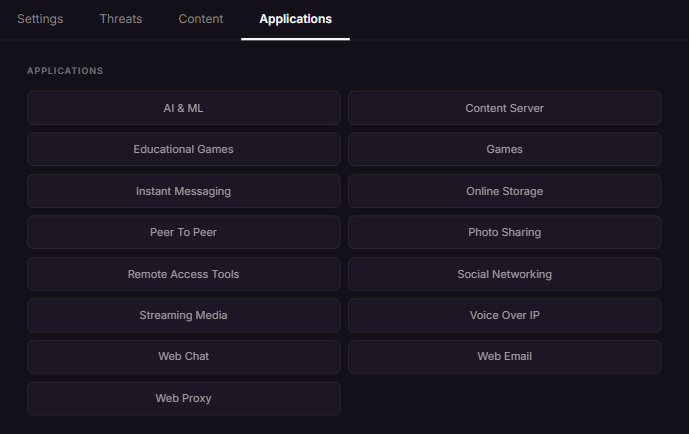Toggle Instant Messaging category
The width and height of the screenshot is (689, 434).
184,191
